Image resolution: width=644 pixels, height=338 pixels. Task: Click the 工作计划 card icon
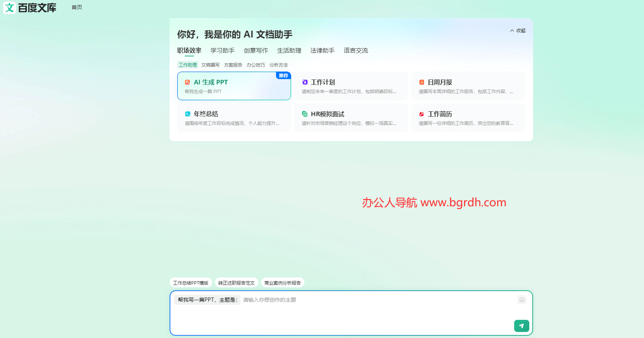(x=305, y=82)
